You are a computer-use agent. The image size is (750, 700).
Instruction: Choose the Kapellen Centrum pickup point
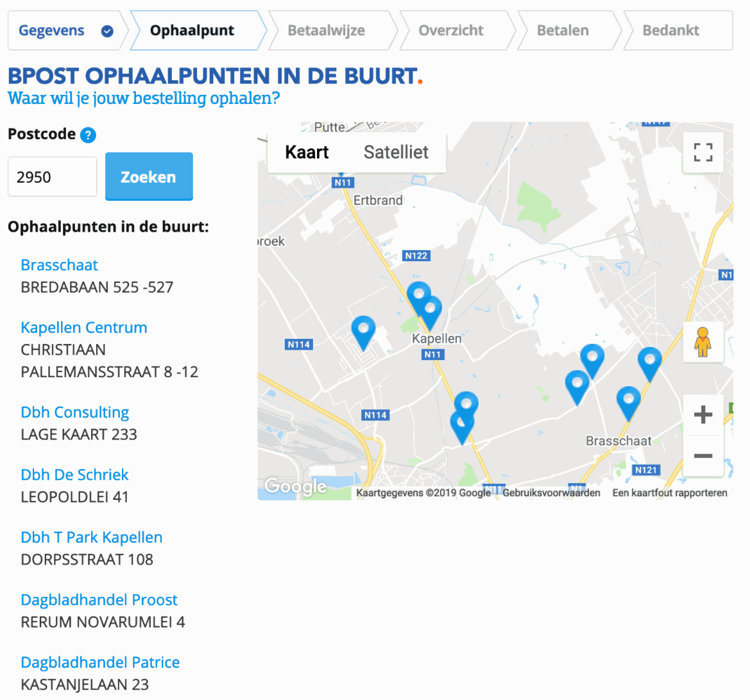[83, 327]
